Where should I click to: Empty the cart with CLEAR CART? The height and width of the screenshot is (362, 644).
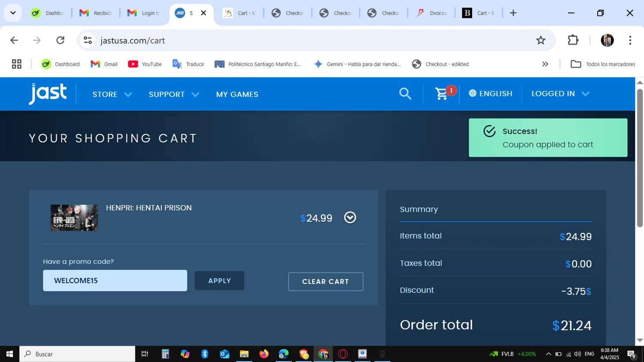click(x=326, y=282)
